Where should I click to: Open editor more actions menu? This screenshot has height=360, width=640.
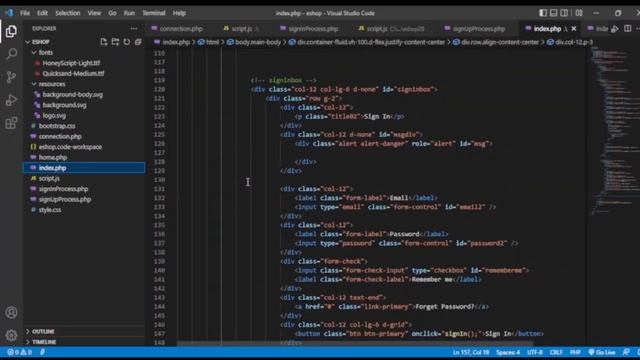pyautogui.click(x=638, y=29)
